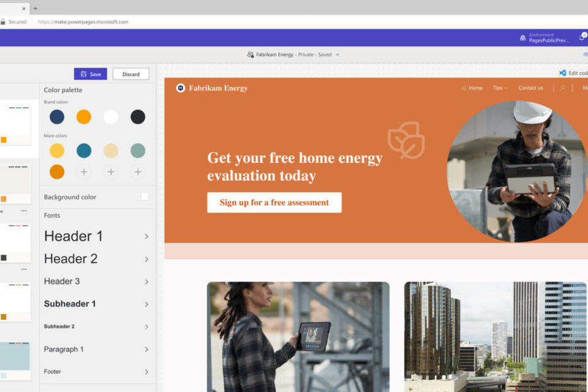The width and height of the screenshot is (588, 392).
Task: Expand Subheader 1 font settings
Action: [146, 304]
